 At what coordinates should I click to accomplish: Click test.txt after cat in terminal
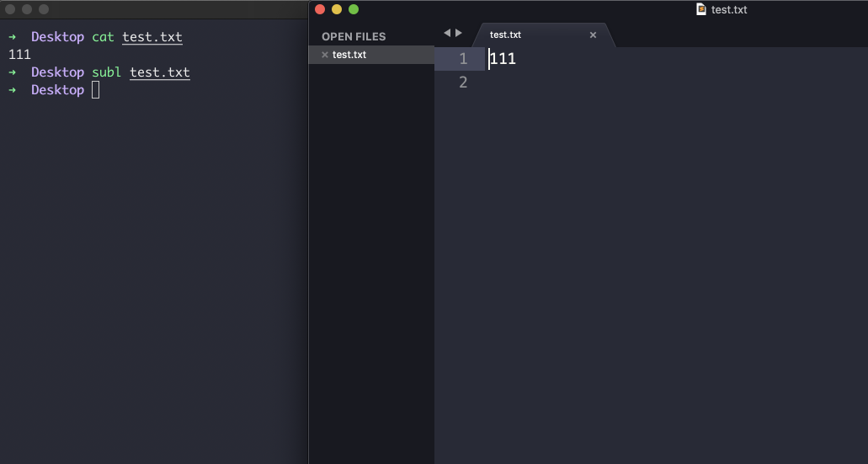pos(152,37)
